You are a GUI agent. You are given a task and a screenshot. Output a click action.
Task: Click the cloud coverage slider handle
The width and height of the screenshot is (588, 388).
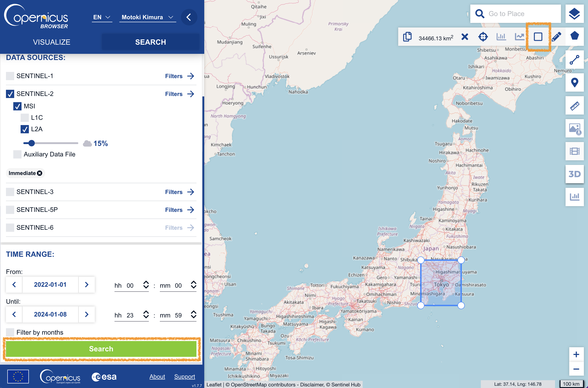31,143
